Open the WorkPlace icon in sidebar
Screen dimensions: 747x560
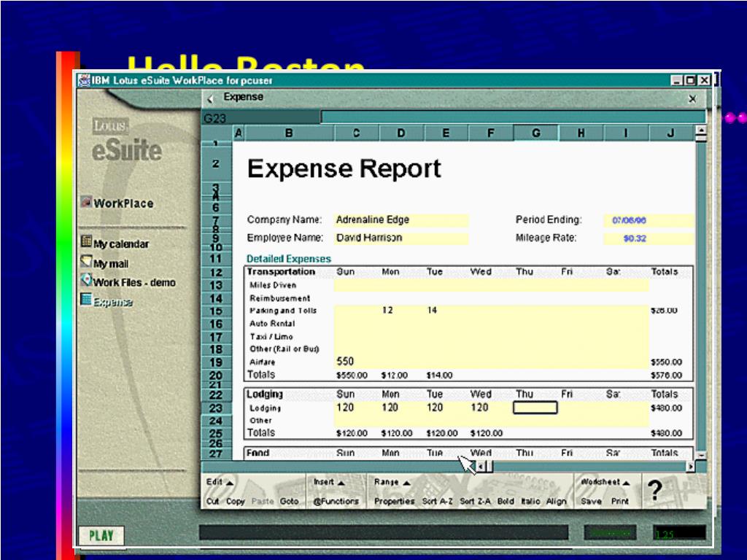(86, 202)
